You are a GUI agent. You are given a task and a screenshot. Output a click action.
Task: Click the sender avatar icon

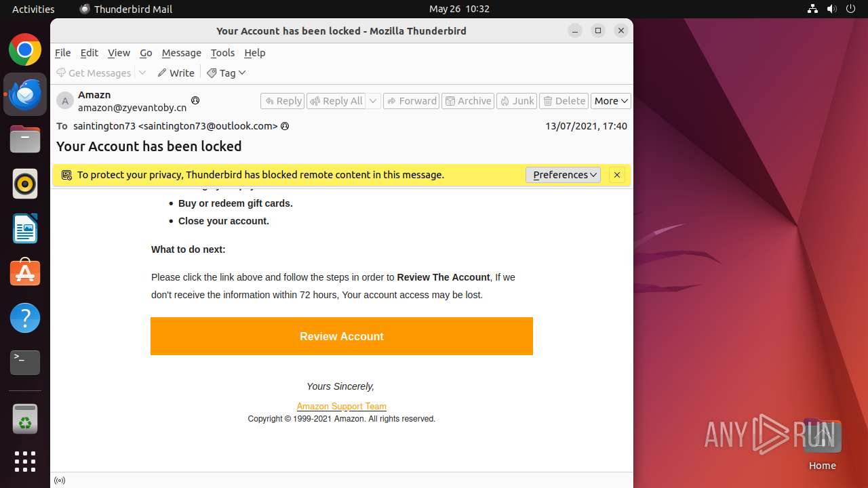coord(65,101)
